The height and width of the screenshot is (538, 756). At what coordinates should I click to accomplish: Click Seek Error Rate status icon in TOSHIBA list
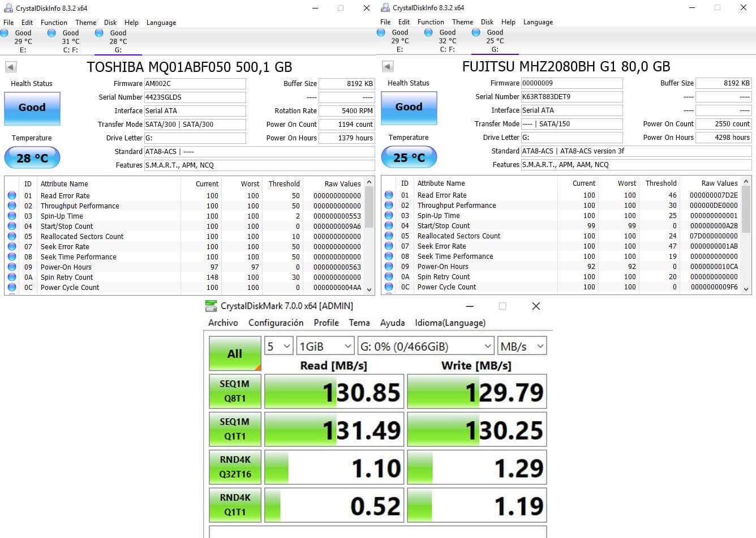(12, 247)
